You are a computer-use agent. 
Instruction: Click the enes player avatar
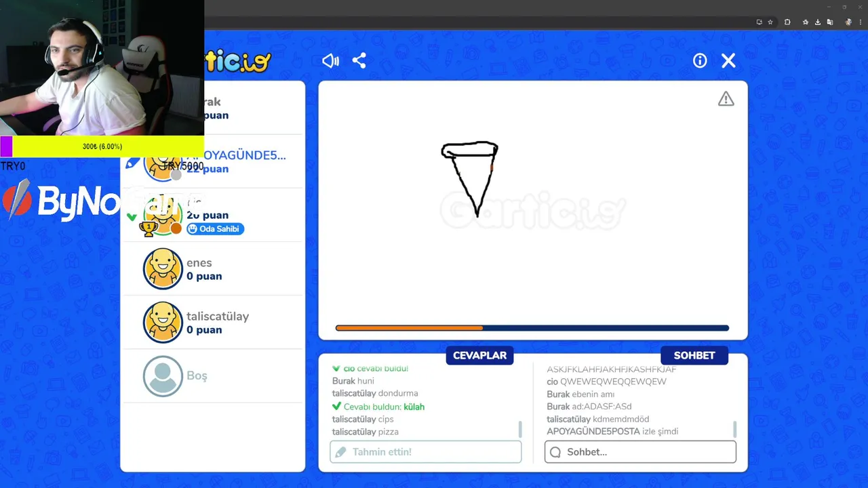(x=163, y=269)
